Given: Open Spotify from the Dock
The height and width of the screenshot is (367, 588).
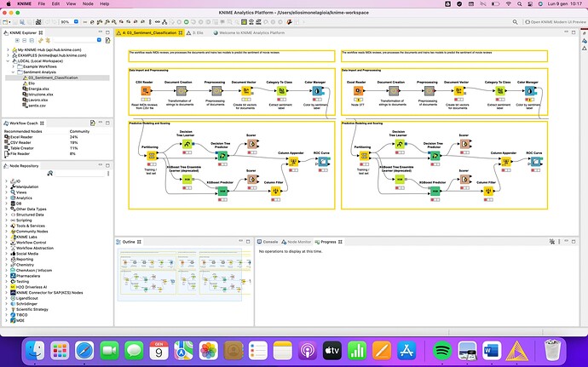Looking at the screenshot, I should click(x=441, y=351).
